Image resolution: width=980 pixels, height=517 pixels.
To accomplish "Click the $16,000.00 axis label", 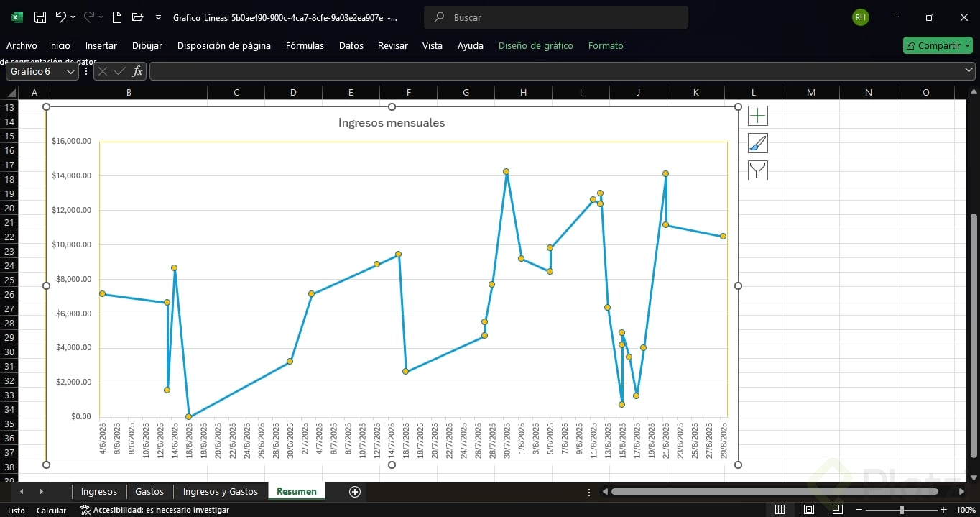I will (71, 141).
